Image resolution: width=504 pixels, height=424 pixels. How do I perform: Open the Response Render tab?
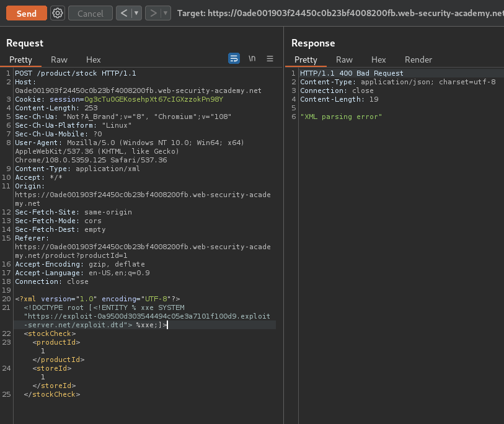418,60
